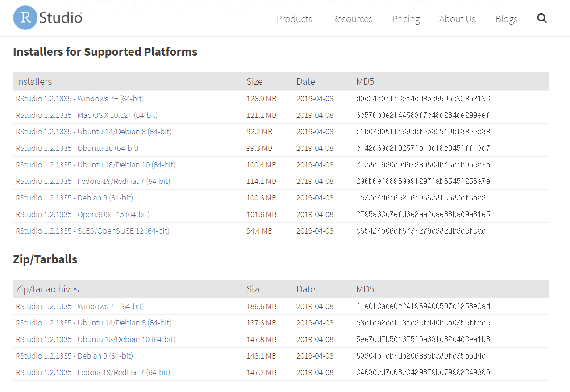Image resolution: width=570 pixels, height=392 pixels.
Task: Download Ubuntu 14/Debian 8 installer
Action: click(94, 132)
